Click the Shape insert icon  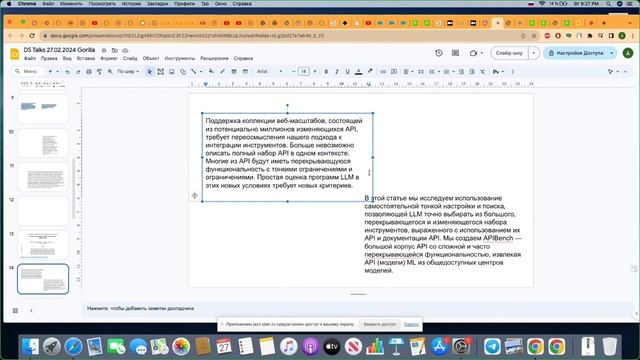[x=183, y=71]
